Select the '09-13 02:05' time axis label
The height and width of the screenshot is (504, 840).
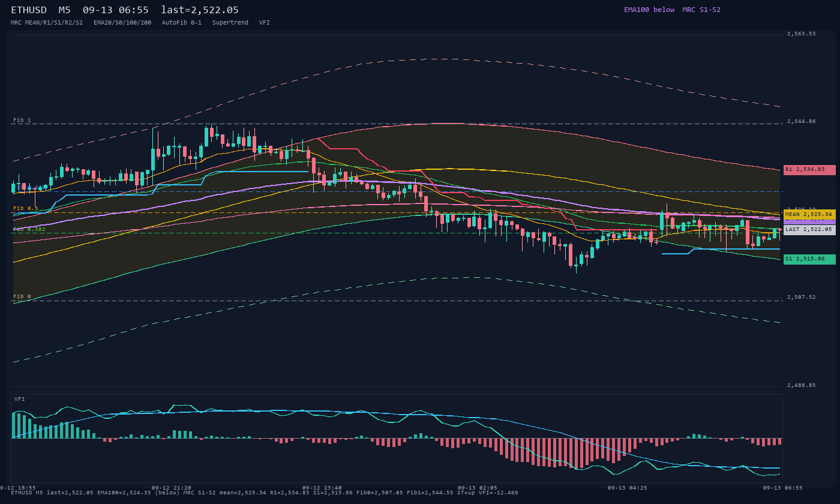(477, 488)
